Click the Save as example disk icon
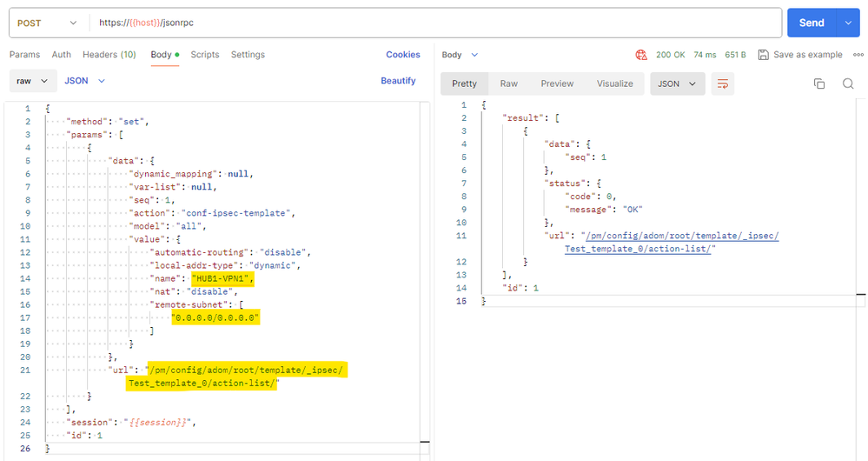This screenshot has height=461, width=868. click(x=763, y=55)
